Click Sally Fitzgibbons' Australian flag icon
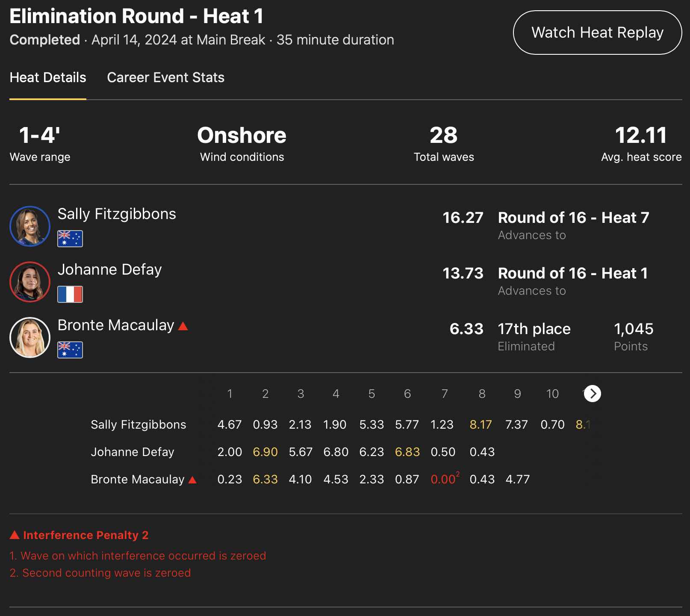The width and height of the screenshot is (690, 616). click(x=70, y=239)
